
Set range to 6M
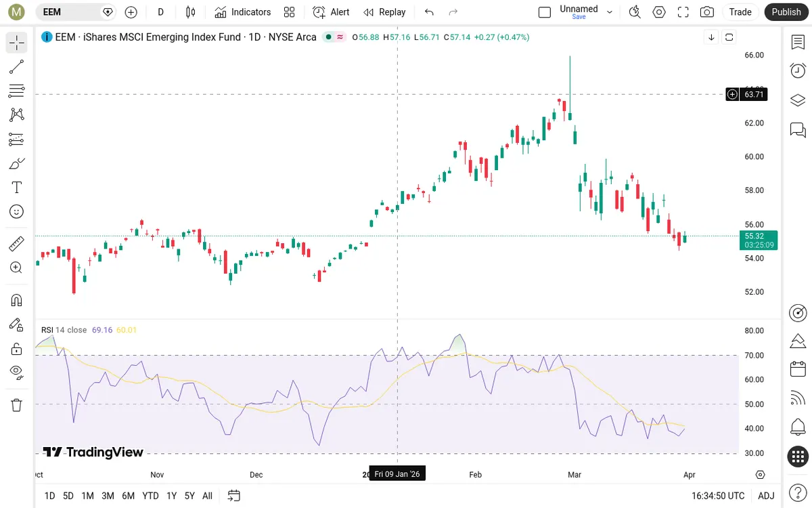pos(128,496)
